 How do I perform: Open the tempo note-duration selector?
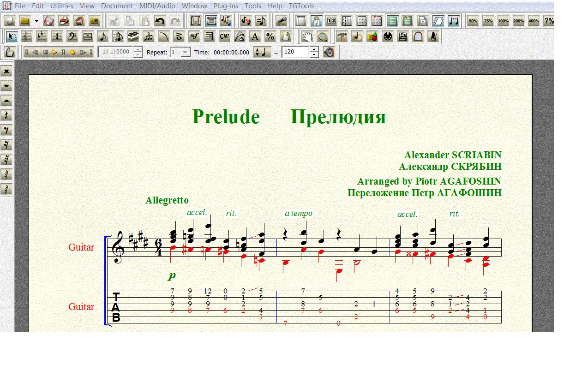[x=262, y=52]
